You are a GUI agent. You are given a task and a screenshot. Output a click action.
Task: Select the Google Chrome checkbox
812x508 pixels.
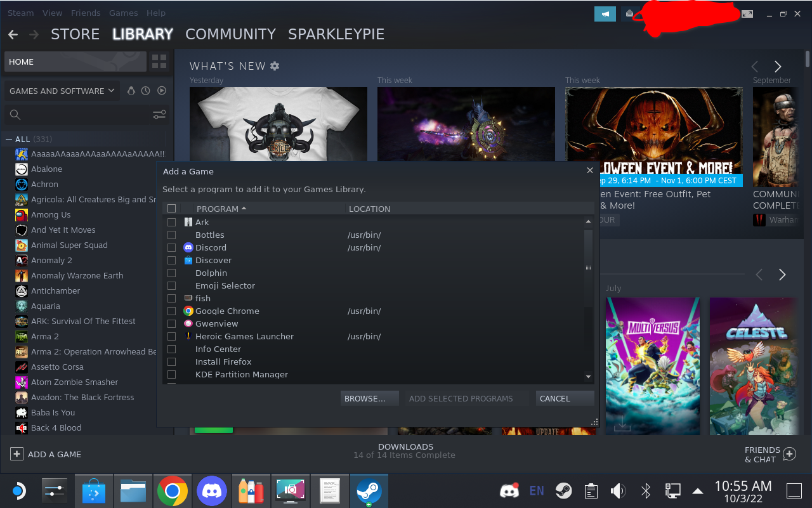pyautogui.click(x=171, y=311)
